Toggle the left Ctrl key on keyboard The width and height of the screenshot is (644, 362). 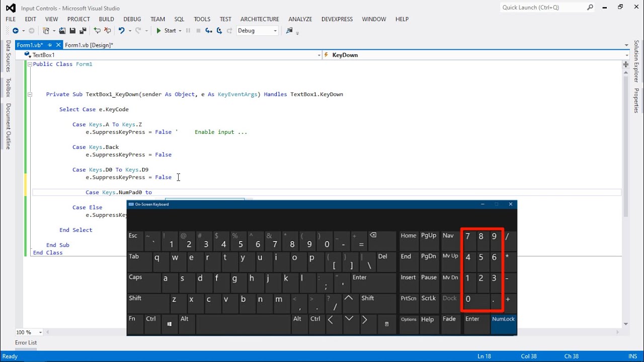pyautogui.click(x=152, y=324)
